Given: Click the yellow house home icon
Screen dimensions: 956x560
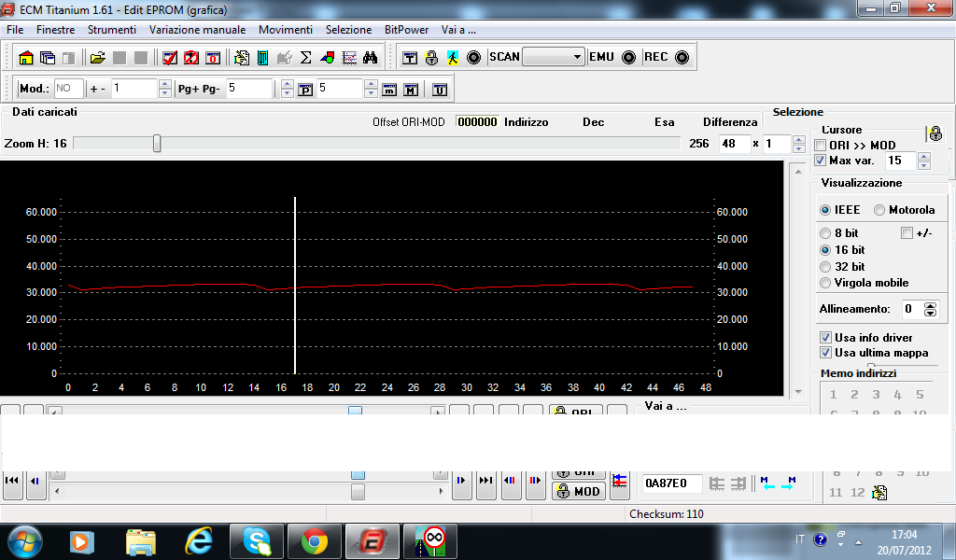Looking at the screenshot, I should point(25,58).
